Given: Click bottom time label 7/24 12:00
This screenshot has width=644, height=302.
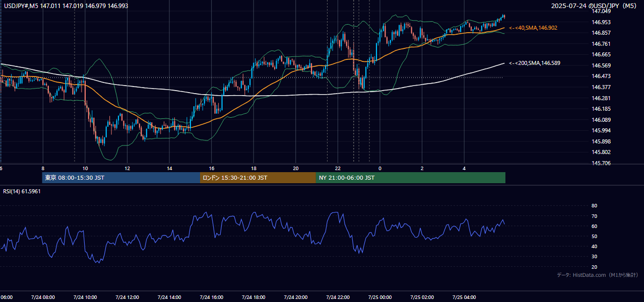Looking at the screenshot, I should 127,297.
